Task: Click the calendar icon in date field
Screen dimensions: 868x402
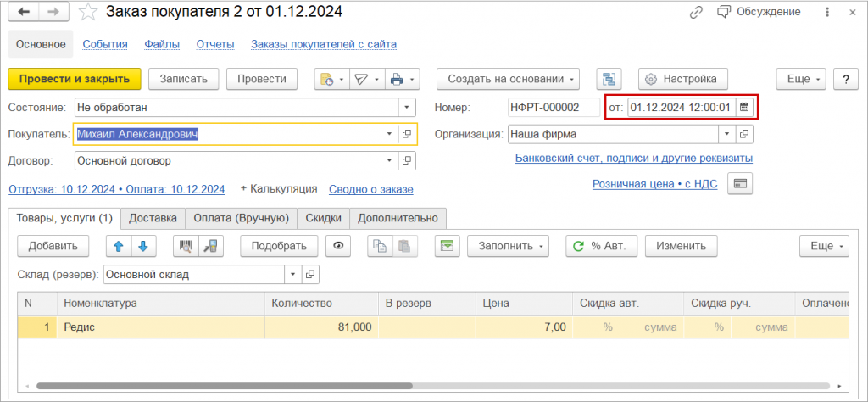Action: (743, 108)
